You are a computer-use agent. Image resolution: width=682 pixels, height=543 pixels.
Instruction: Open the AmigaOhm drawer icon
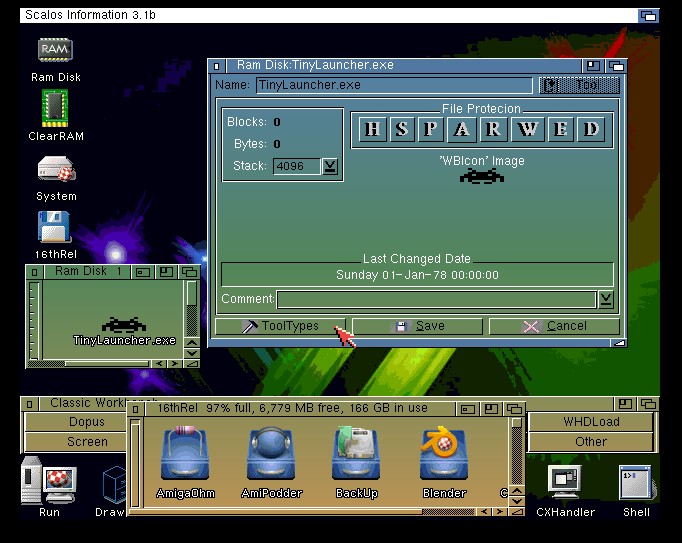pos(186,456)
